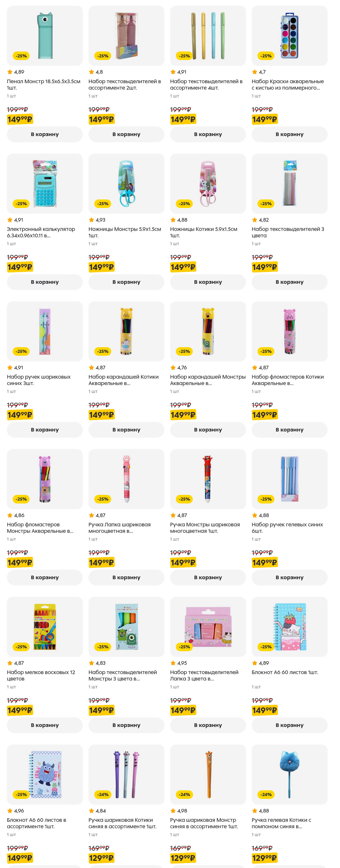Click the star icon beside rating 4,76
Screen dimensions: 340x868
tap(173, 368)
